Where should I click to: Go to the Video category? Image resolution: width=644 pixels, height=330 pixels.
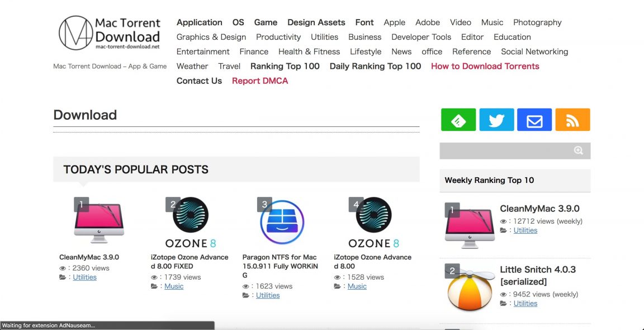click(x=461, y=22)
